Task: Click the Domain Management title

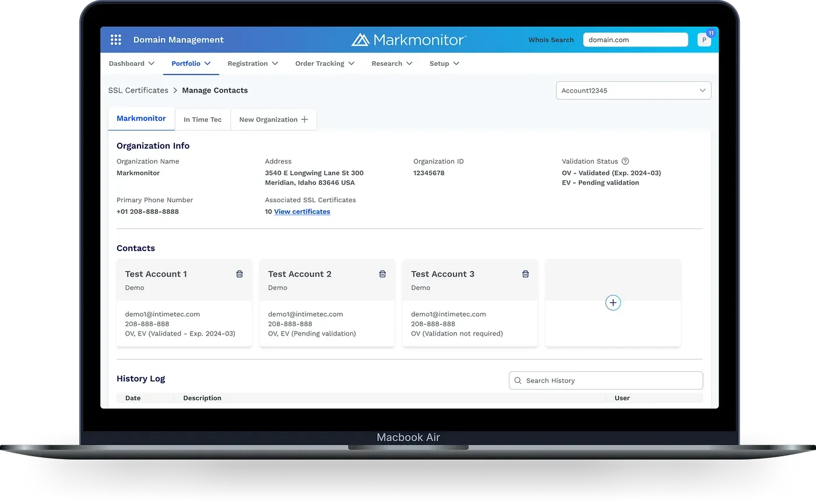Action: tap(178, 40)
